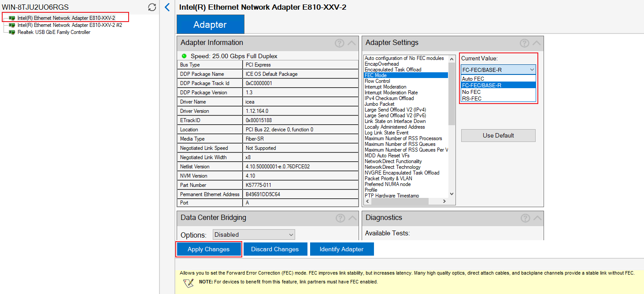This screenshot has width=644, height=294.
Task: Select MDD Auto Reset VFs setting
Action: pyautogui.click(x=387, y=156)
